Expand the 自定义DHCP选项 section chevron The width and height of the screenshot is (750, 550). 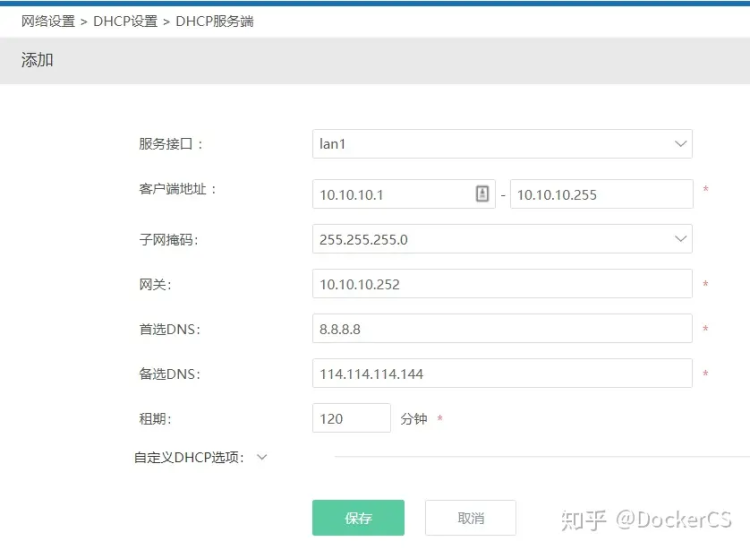click(x=262, y=457)
